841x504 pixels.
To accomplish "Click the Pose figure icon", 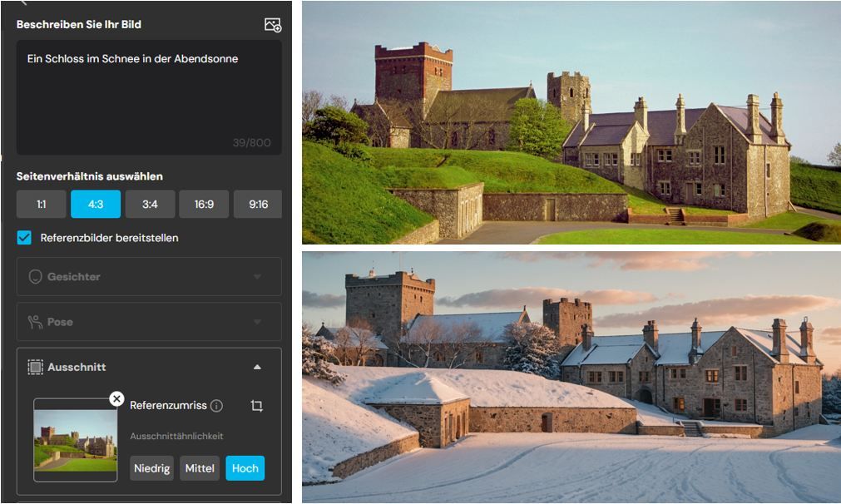I will 36,322.
